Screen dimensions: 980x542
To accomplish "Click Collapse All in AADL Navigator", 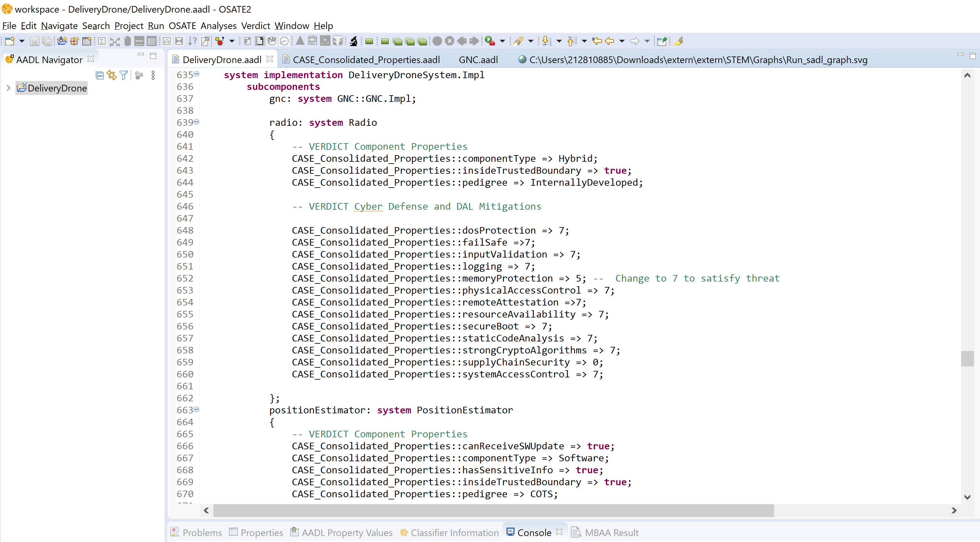I will pyautogui.click(x=100, y=75).
